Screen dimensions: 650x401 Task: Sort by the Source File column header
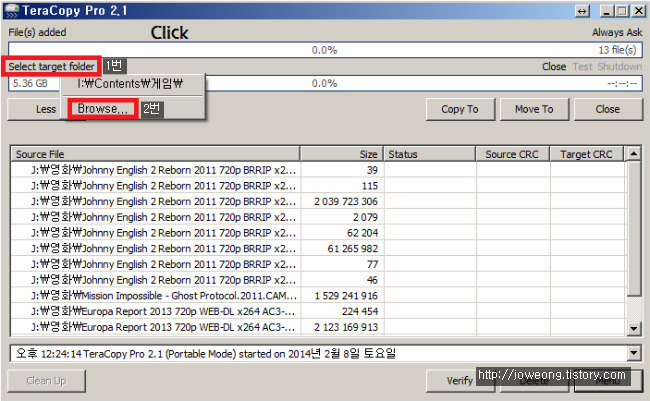tap(155, 154)
